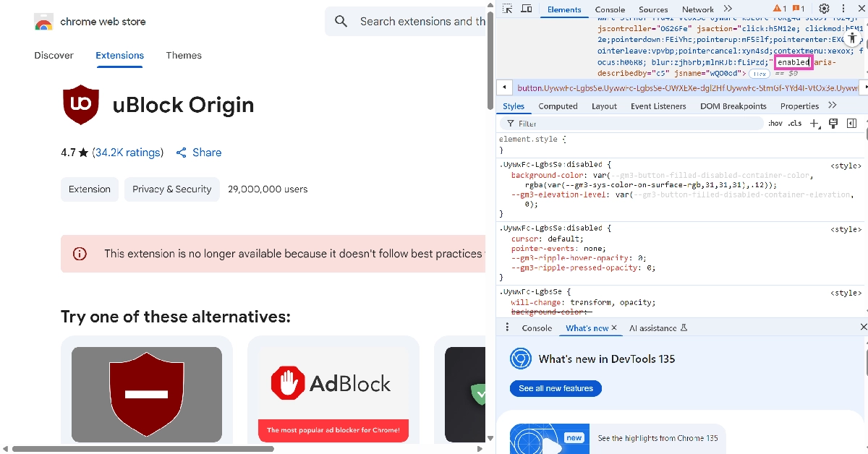Select the Properties tab
Screen dimensions: 868x454
click(799, 106)
